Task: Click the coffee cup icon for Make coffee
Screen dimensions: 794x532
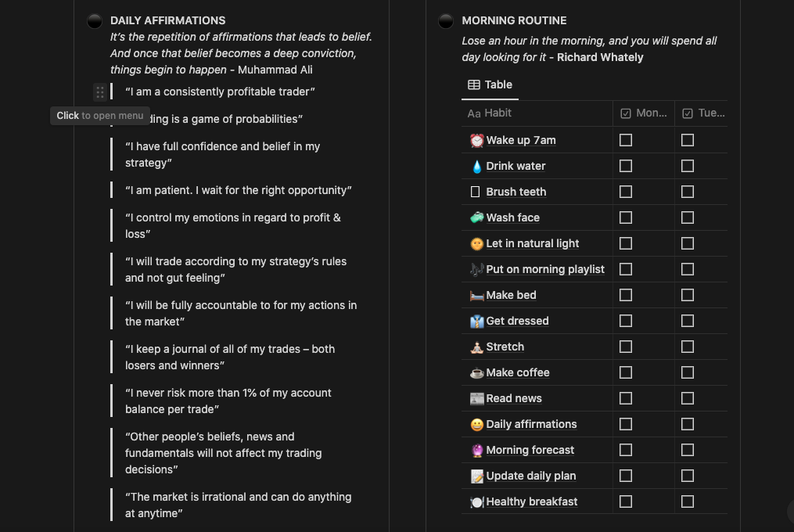Action: click(x=476, y=373)
